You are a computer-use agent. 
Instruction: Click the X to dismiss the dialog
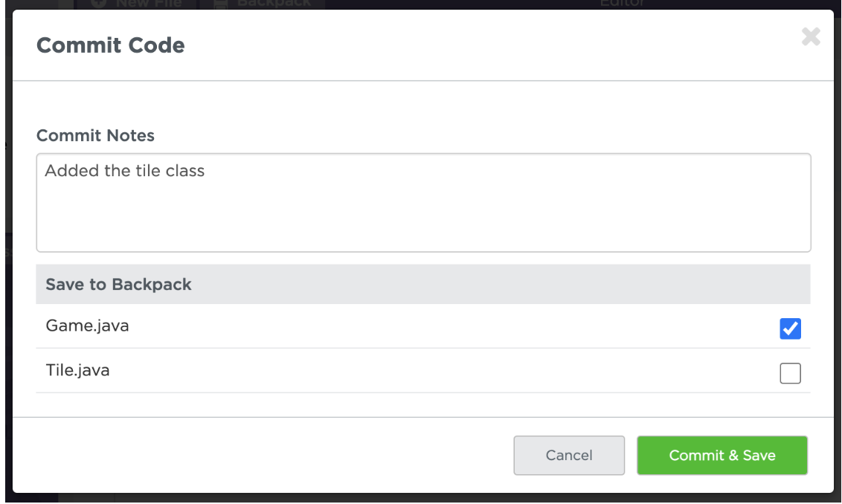810,36
